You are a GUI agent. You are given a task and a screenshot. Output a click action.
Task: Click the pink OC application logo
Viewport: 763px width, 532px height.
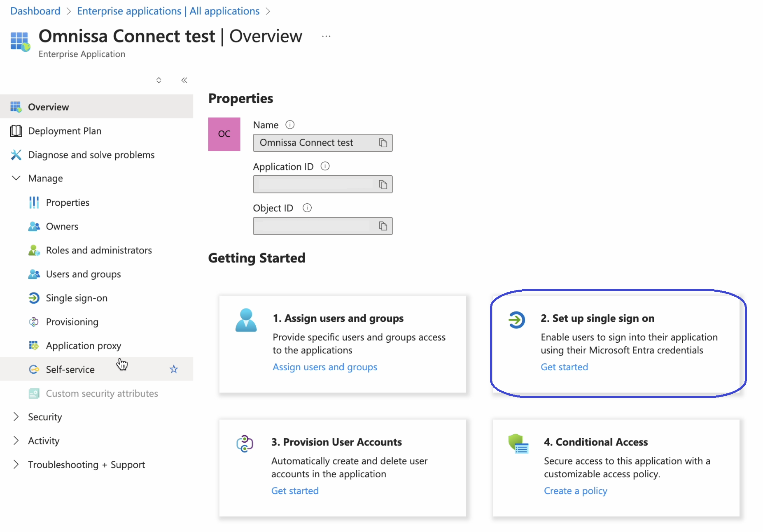pos(224,134)
